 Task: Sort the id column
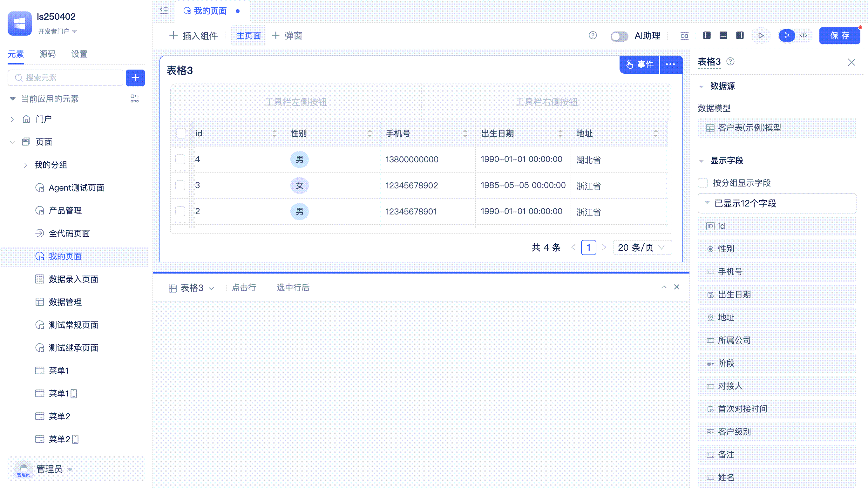(x=274, y=133)
